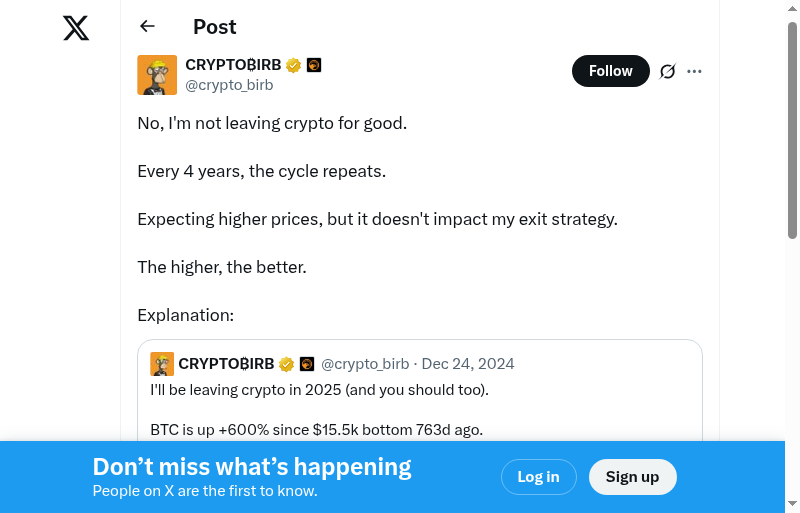Click the @crypto_birb handle in the quoted post
This screenshot has width=800, height=513.
(x=365, y=364)
